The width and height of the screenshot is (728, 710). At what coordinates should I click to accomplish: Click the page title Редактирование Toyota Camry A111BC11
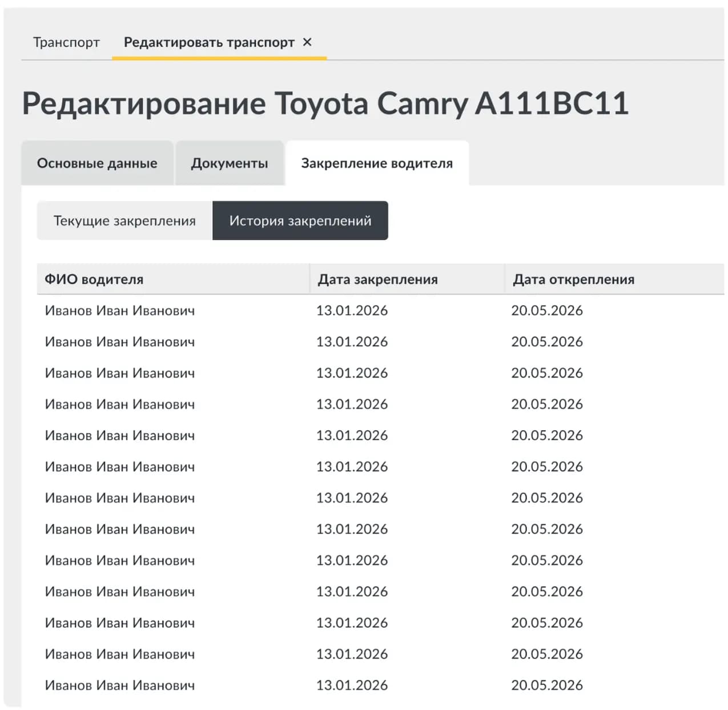pos(325,103)
